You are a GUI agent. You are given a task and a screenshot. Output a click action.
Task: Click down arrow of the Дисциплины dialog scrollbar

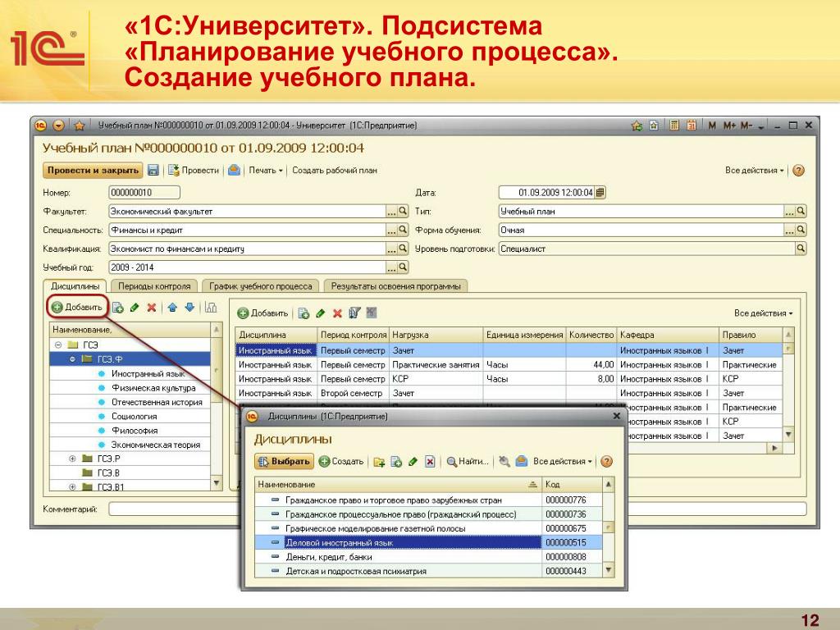click(x=609, y=571)
